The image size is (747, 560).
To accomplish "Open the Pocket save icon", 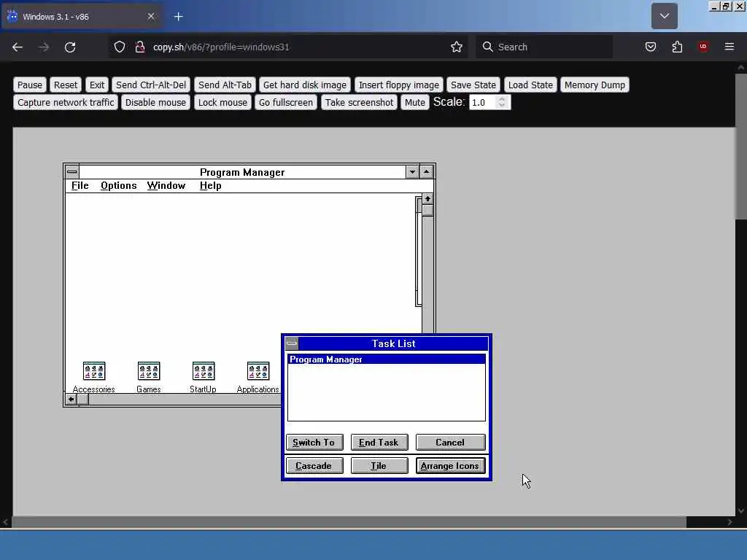I will (651, 47).
